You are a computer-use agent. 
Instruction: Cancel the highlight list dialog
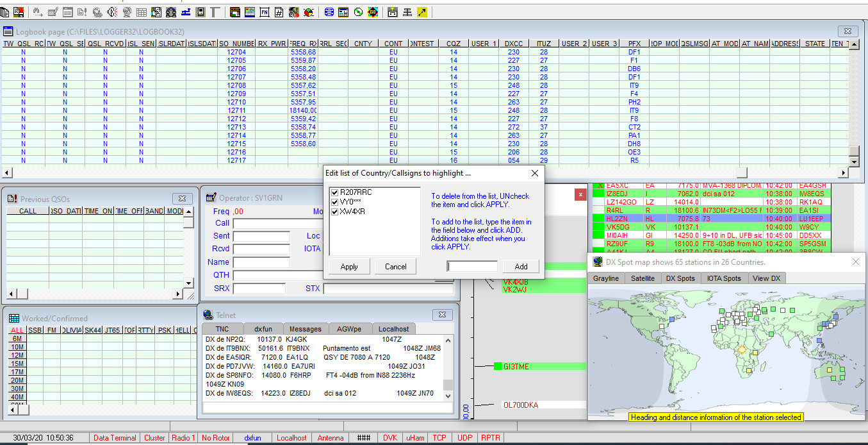395,267
